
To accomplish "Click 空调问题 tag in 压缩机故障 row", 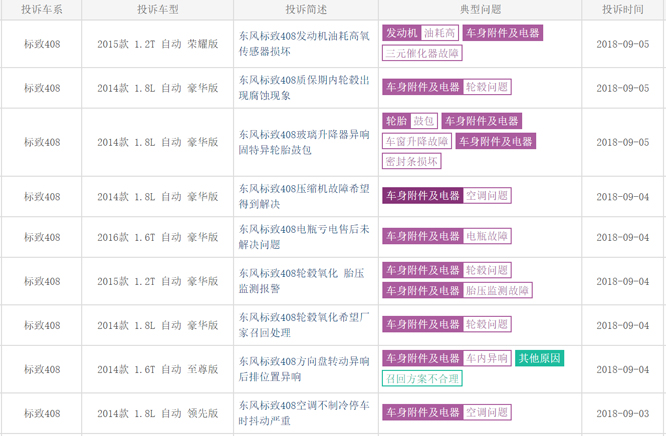I will click(x=487, y=195).
